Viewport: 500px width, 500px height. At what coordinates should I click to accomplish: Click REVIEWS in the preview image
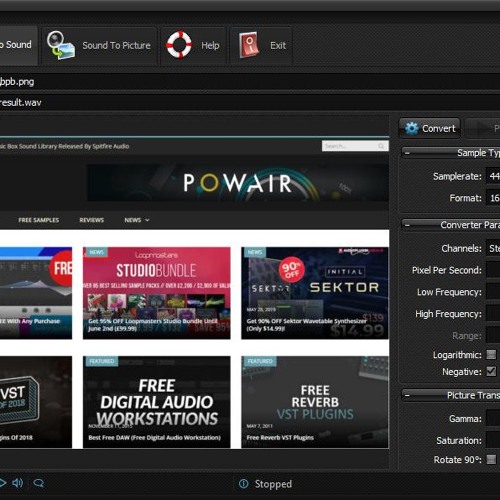[x=92, y=220]
